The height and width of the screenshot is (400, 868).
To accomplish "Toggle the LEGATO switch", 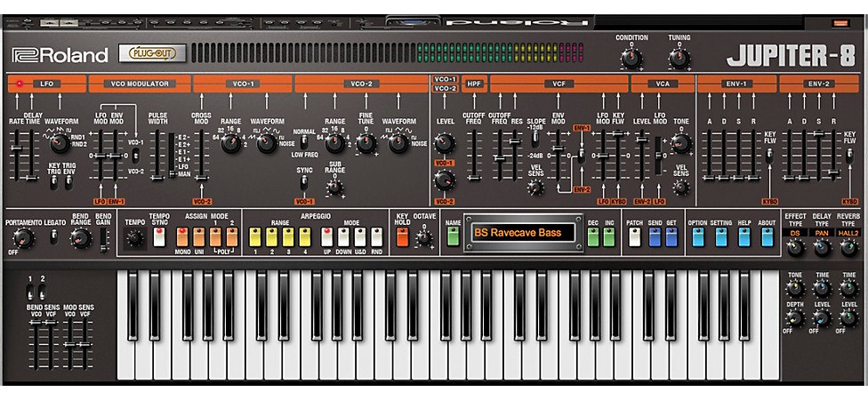I will tap(53, 238).
